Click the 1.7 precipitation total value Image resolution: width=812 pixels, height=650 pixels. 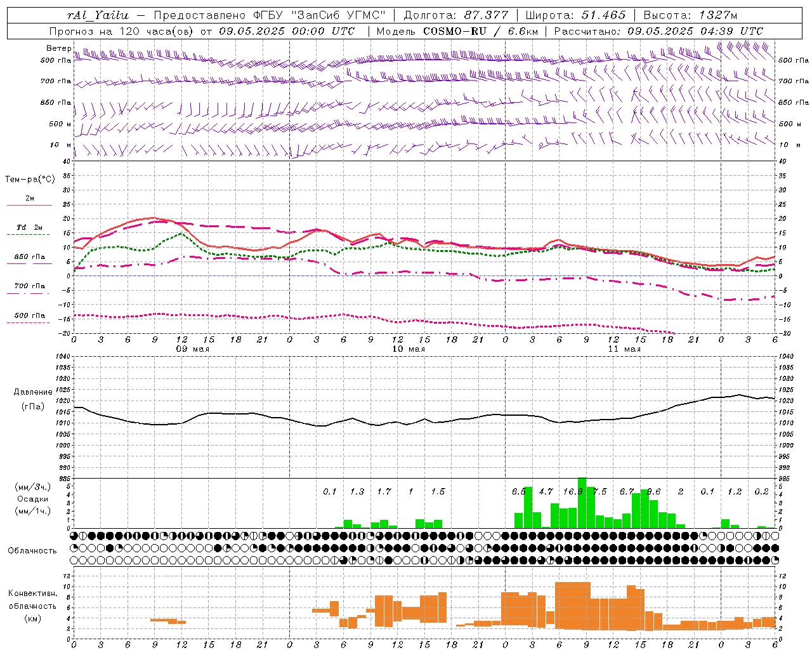coord(384,491)
